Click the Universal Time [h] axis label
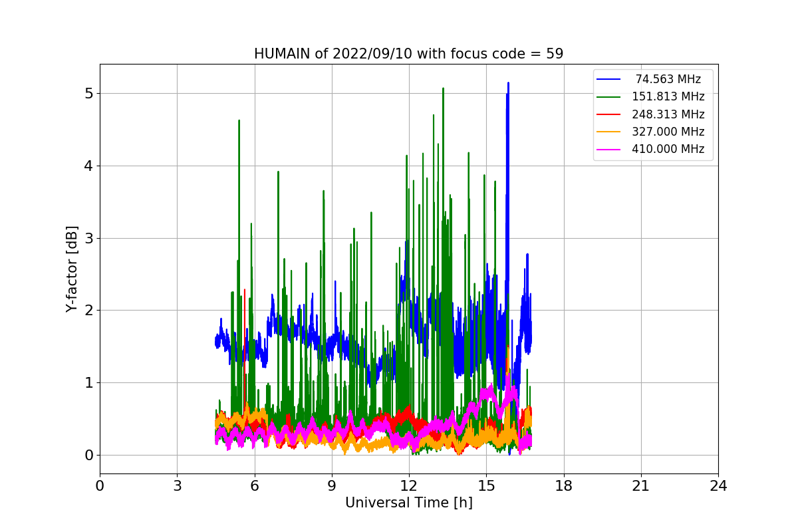Viewport: 798px width, 532px height. 409,503
